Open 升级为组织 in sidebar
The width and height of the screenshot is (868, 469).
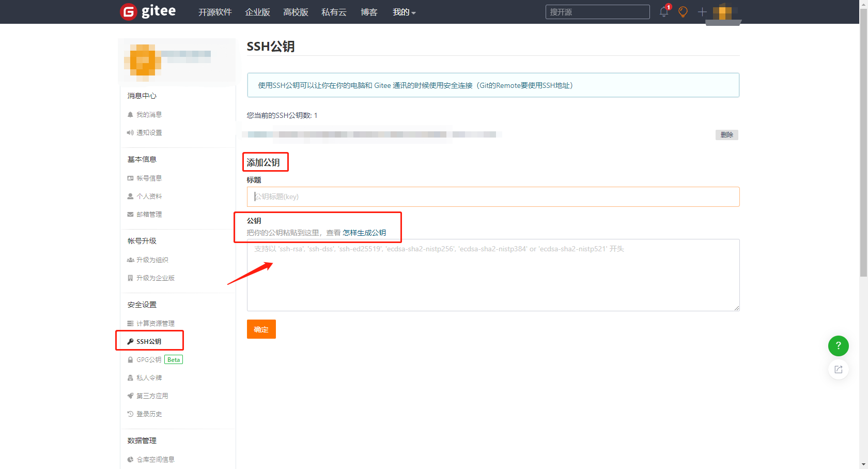(147, 260)
